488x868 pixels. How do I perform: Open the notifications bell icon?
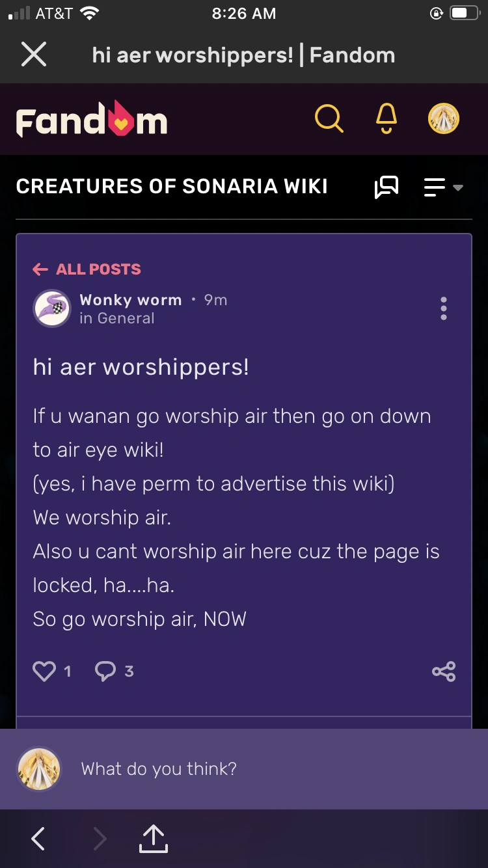[386, 119]
